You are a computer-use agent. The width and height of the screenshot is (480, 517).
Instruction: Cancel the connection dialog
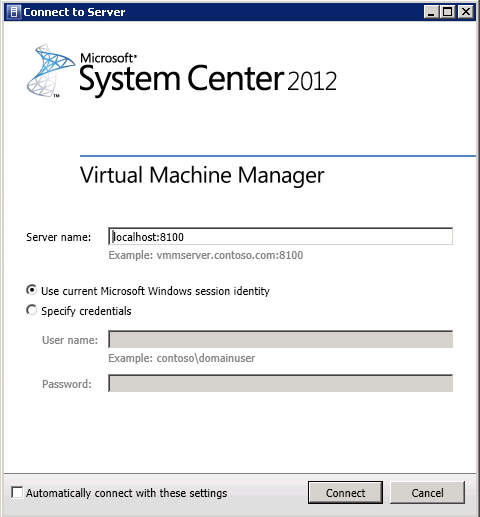tap(427, 492)
